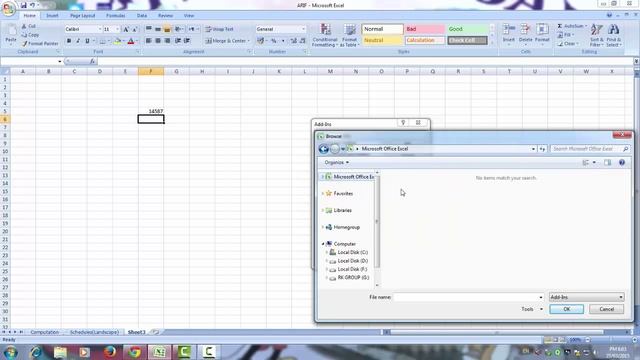This screenshot has width=640, height=360.
Task: Toggle Bottom Align in Alignment group
Action: coord(167,29)
